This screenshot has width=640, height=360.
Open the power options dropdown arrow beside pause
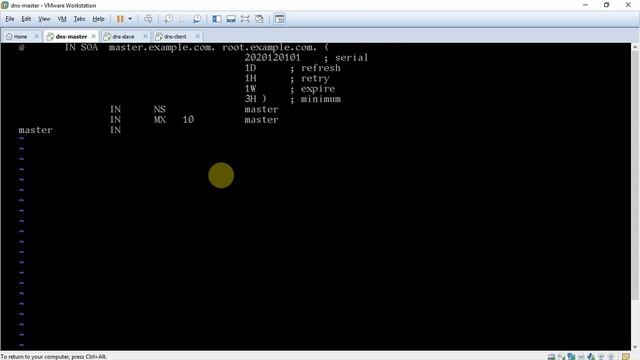point(130,19)
